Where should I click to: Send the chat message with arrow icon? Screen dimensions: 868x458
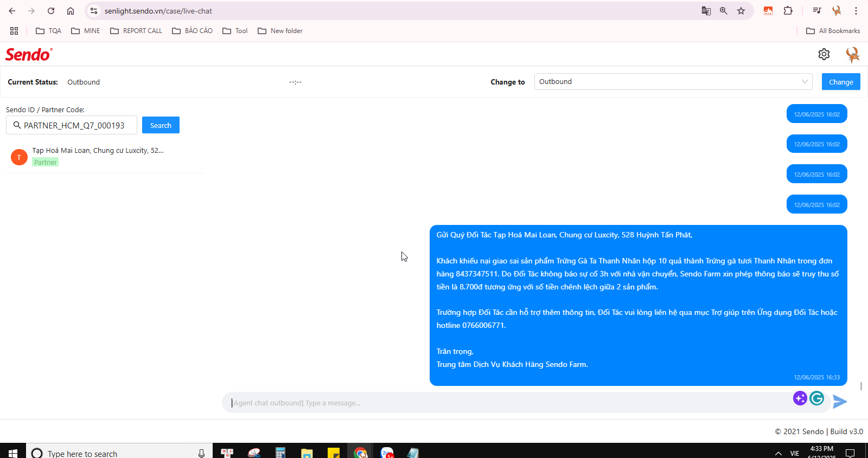click(840, 401)
